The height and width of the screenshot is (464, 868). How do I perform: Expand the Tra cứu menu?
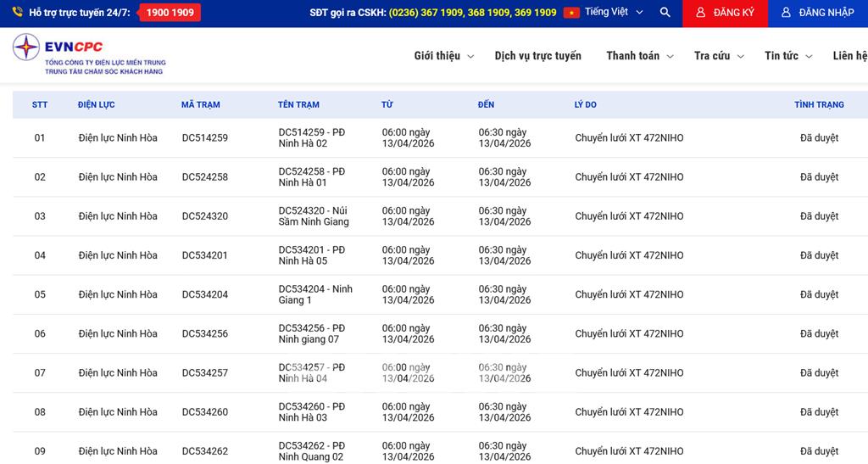718,56
